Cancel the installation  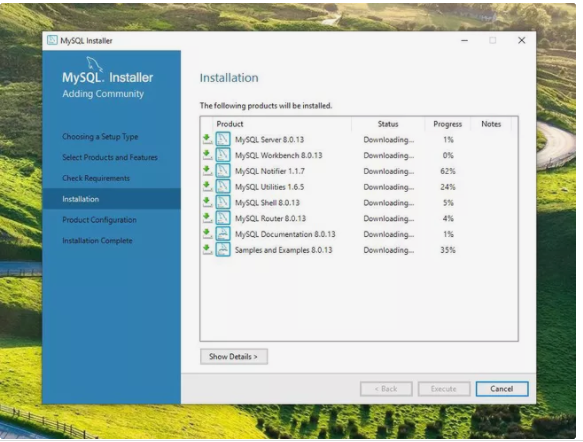point(502,389)
